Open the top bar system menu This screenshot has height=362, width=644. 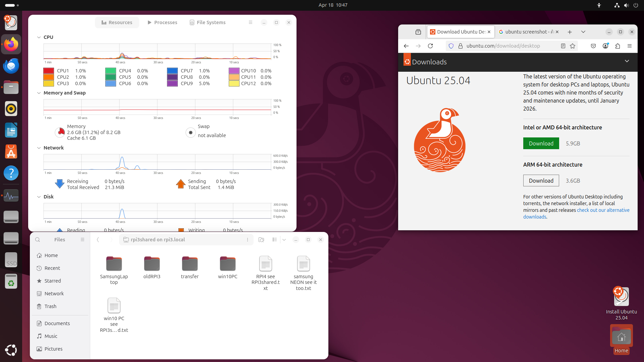tap(626, 5)
